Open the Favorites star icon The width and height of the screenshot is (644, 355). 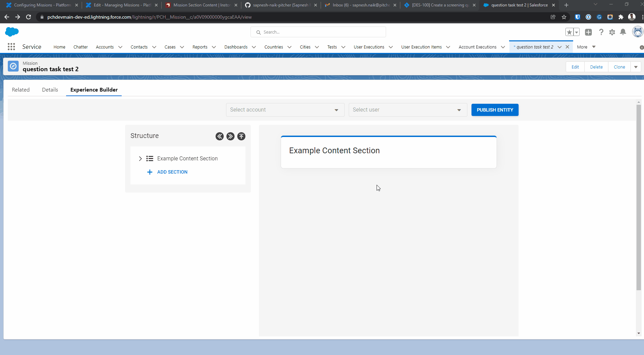(569, 32)
